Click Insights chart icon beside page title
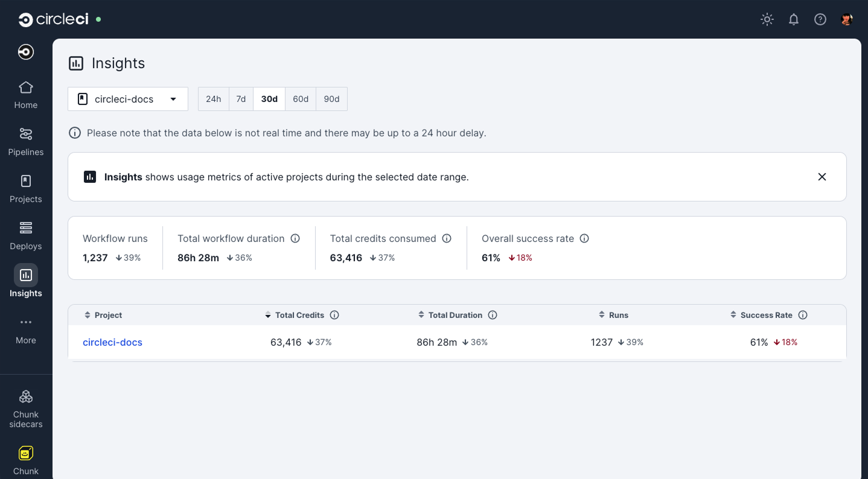This screenshot has height=479, width=868. 76,63
